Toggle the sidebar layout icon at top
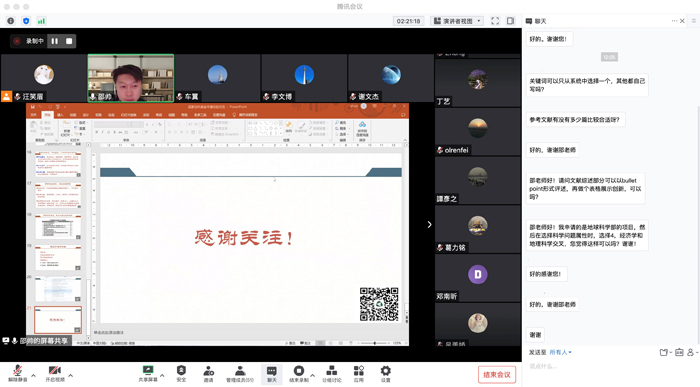700x387 pixels. pos(510,21)
